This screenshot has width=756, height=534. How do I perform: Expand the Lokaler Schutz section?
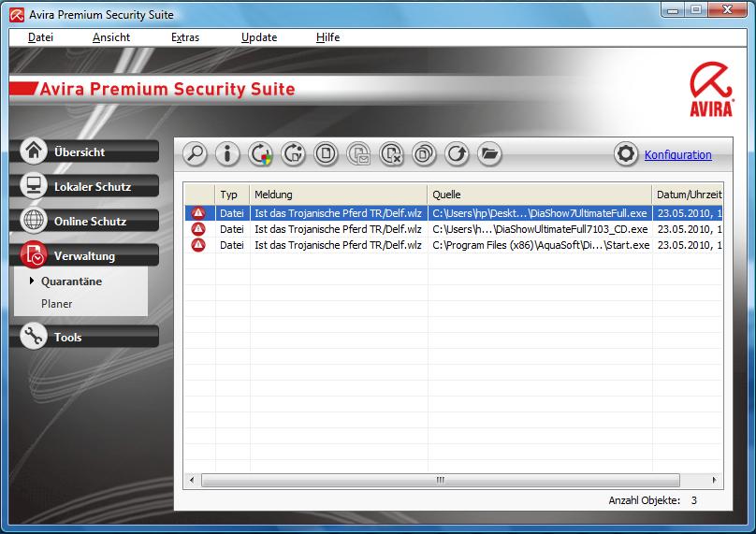pos(89,186)
